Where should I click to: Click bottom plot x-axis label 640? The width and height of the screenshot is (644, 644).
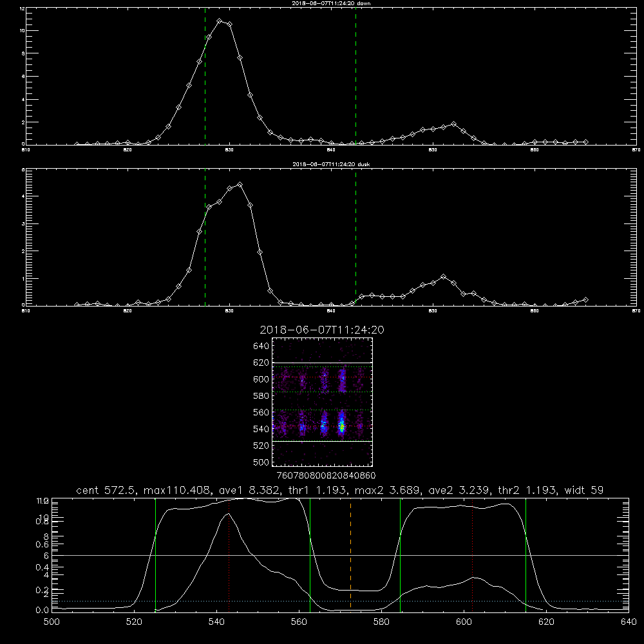(x=629, y=622)
